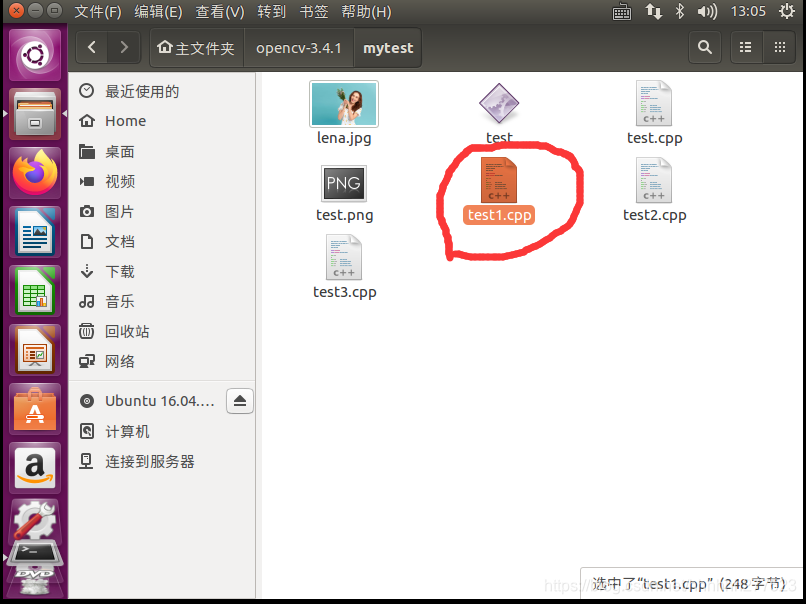Click 连接到服务器 in the sidebar

148,461
